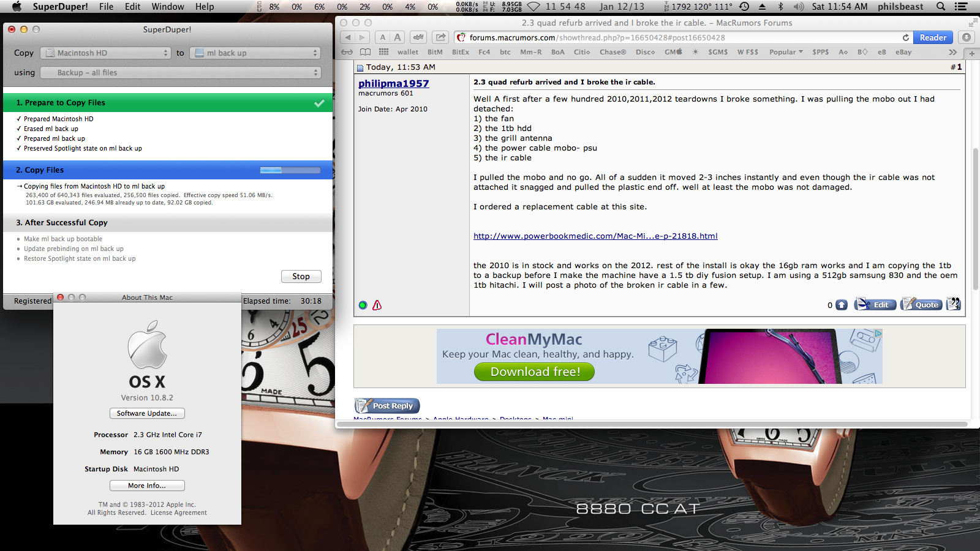Click the Post Reply button
Viewport: 980px width, 551px height.
pyautogui.click(x=387, y=405)
